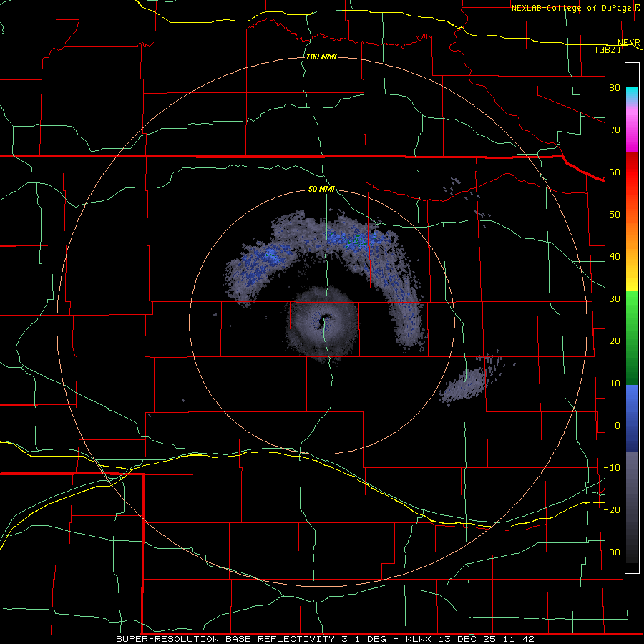Click the 0 value on the dBZ scale
The width and height of the screenshot is (644, 644).
click(x=618, y=426)
